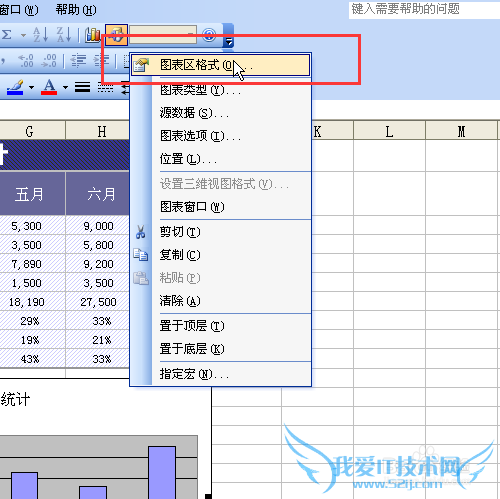This screenshot has width=500, height=499.
Task: Select 剪切(T) in the context menu
Action: [220, 232]
